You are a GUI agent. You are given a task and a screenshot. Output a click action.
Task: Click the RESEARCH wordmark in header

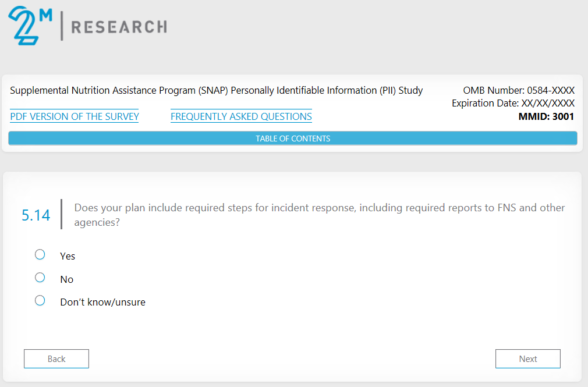(119, 27)
